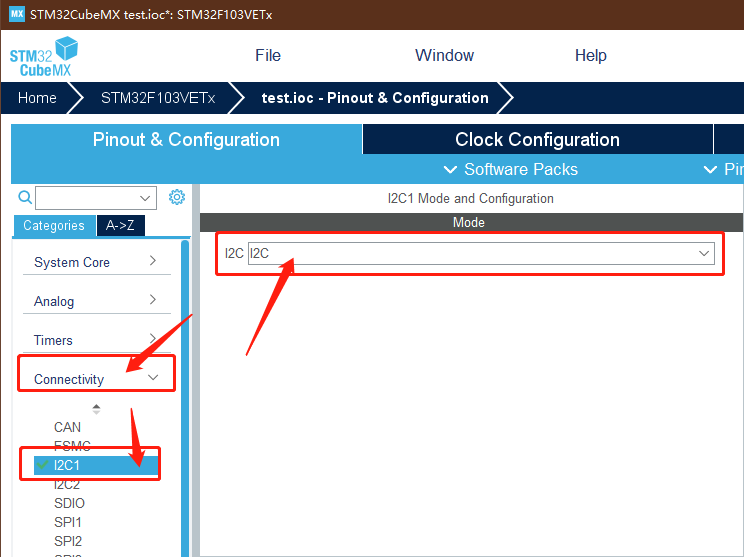This screenshot has height=557, width=744.
Task: Select the Categories tab
Action: [54, 225]
